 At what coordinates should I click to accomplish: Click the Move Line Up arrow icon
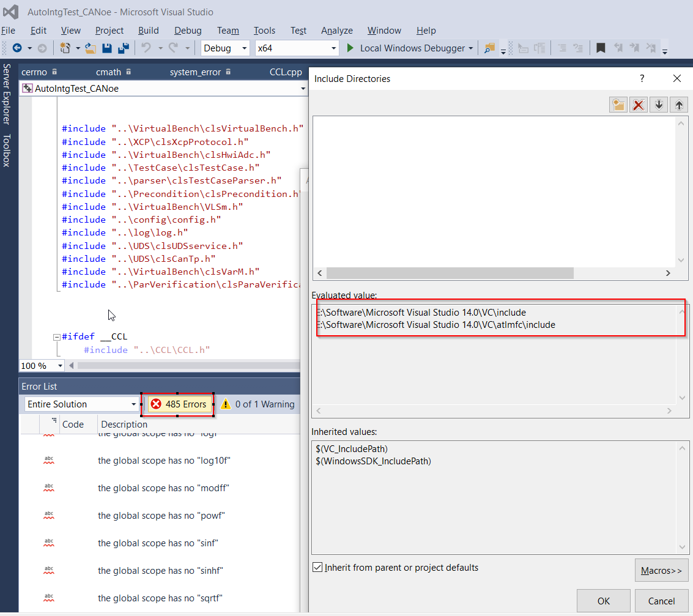pyautogui.click(x=680, y=105)
